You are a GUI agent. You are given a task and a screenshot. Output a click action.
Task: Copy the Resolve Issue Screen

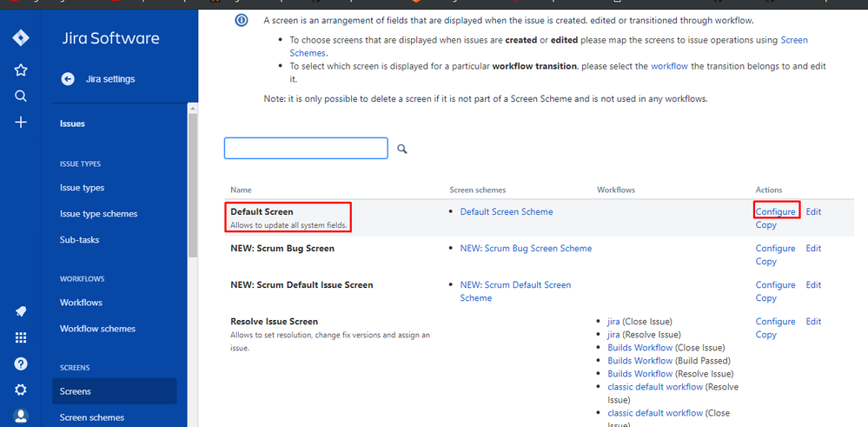pos(766,335)
